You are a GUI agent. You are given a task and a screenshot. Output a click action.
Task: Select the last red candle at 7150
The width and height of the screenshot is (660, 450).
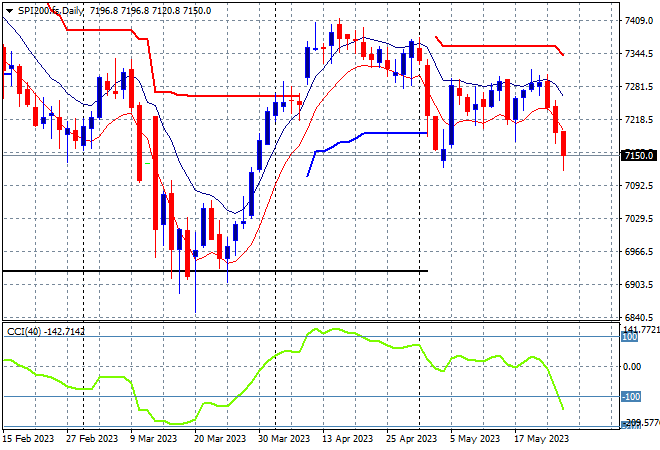pyautogui.click(x=564, y=143)
